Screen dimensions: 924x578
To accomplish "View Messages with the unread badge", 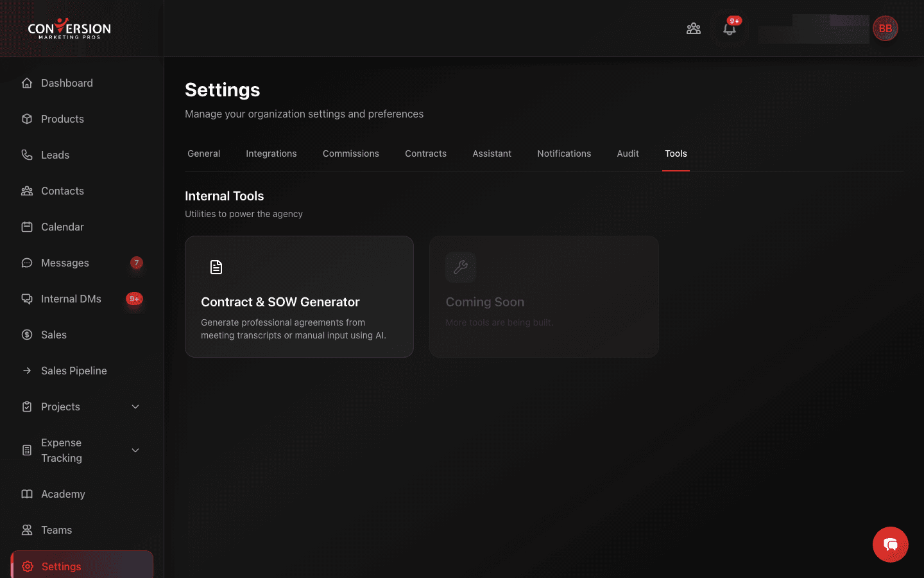I will point(64,263).
